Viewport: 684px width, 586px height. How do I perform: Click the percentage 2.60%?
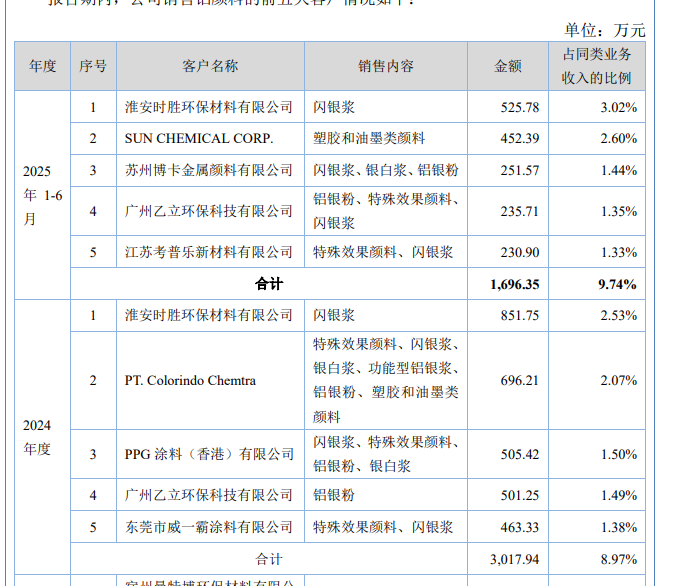(619, 138)
